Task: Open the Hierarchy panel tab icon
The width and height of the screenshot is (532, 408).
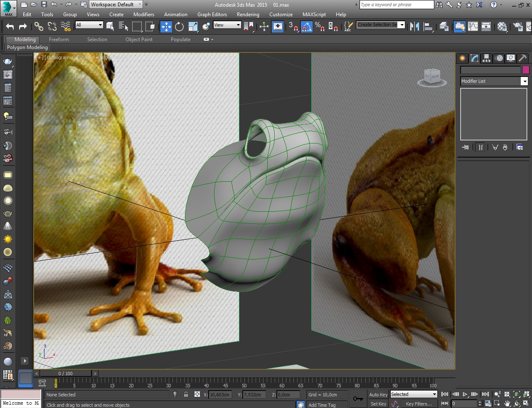Action: coord(486,58)
